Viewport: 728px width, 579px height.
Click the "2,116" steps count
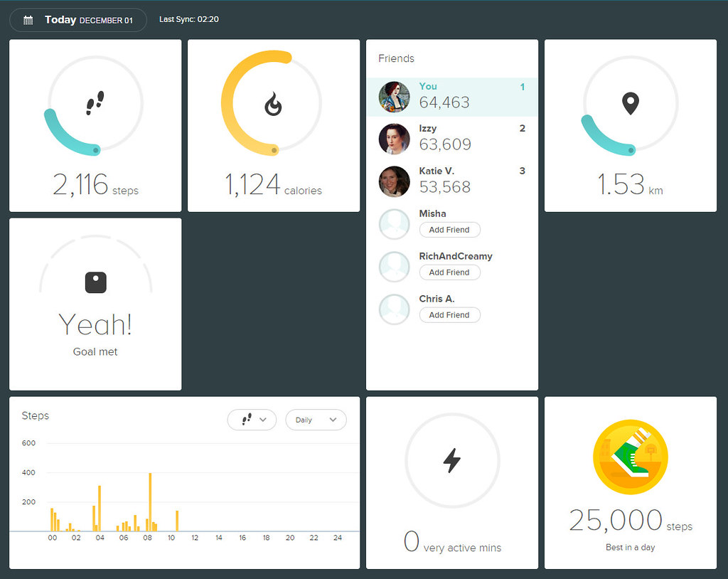[x=80, y=184]
